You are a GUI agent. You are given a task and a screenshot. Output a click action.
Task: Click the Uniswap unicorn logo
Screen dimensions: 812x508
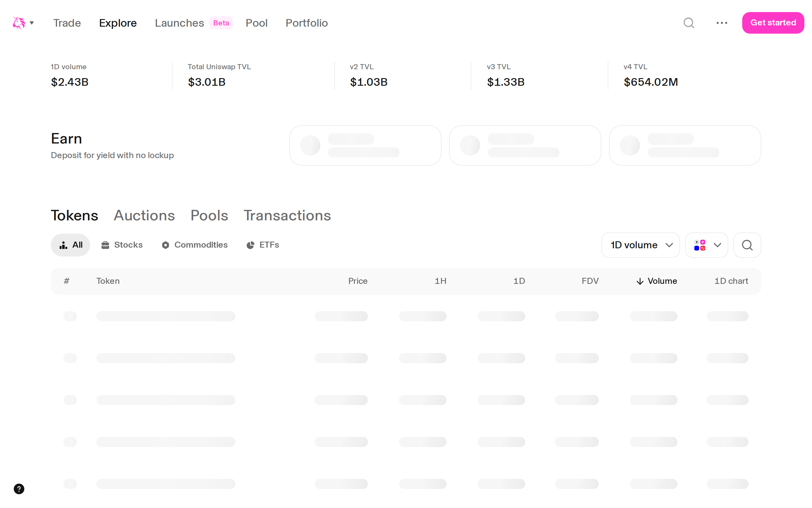point(19,23)
